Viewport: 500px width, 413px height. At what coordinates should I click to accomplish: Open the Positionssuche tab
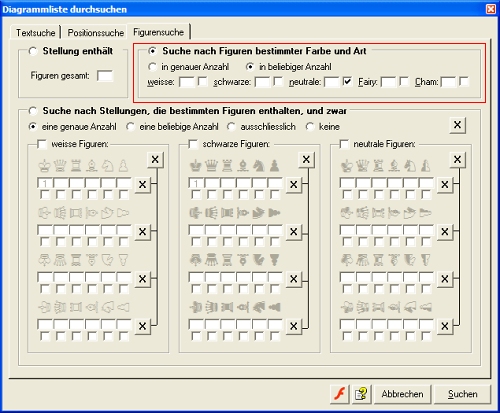[95, 33]
